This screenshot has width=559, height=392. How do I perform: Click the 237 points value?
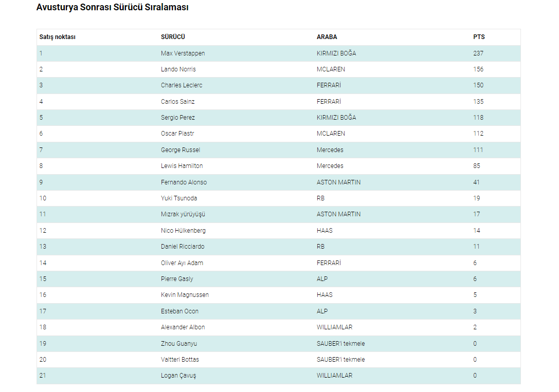[478, 53]
